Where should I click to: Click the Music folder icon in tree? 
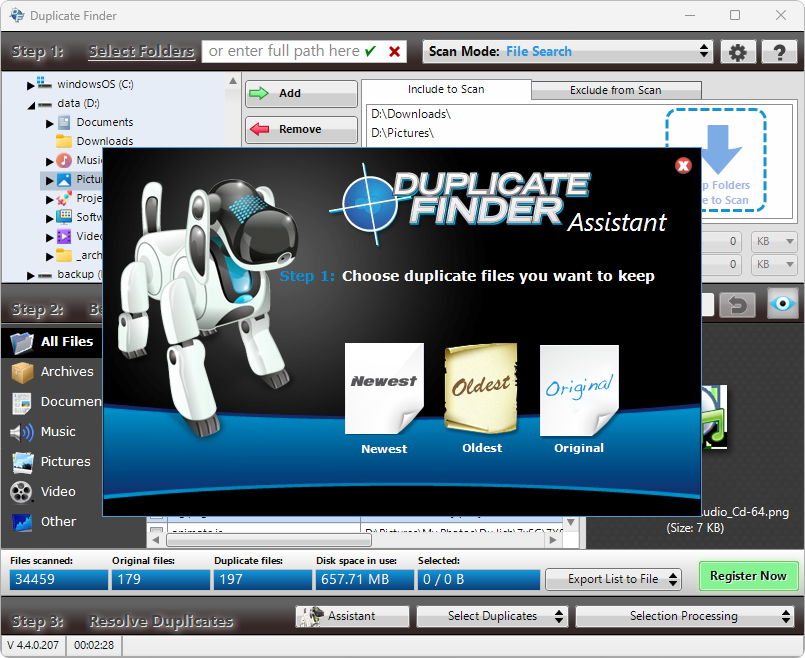click(64, 161)
